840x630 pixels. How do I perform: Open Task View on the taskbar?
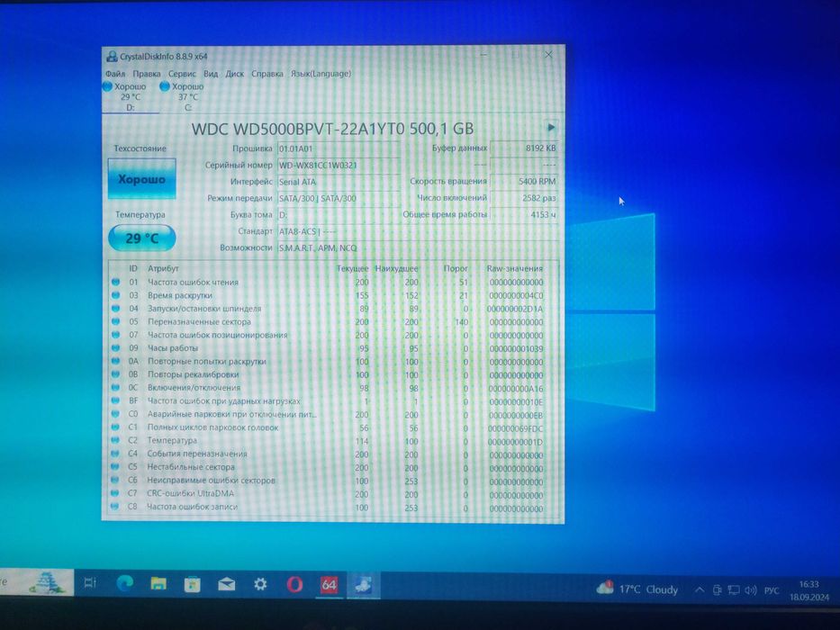point(90,583)
